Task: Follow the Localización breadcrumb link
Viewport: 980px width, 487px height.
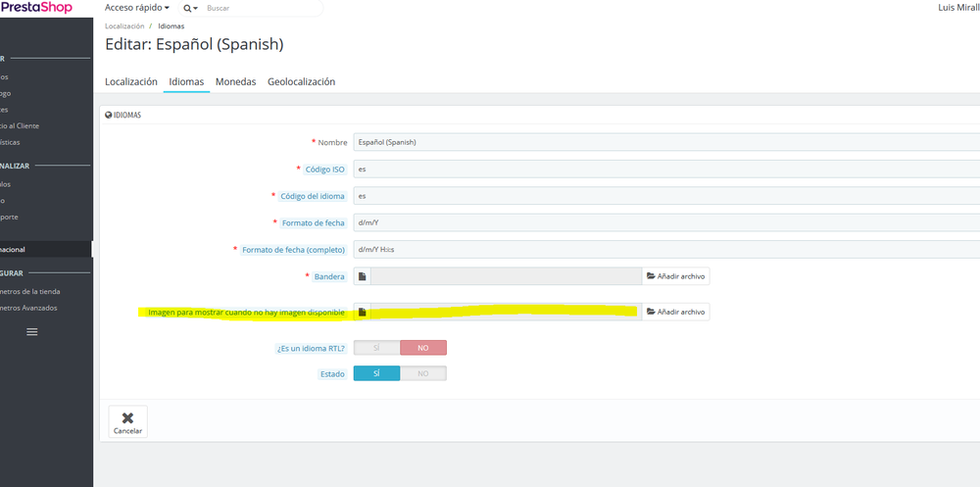Action: [x=124, y=26]
